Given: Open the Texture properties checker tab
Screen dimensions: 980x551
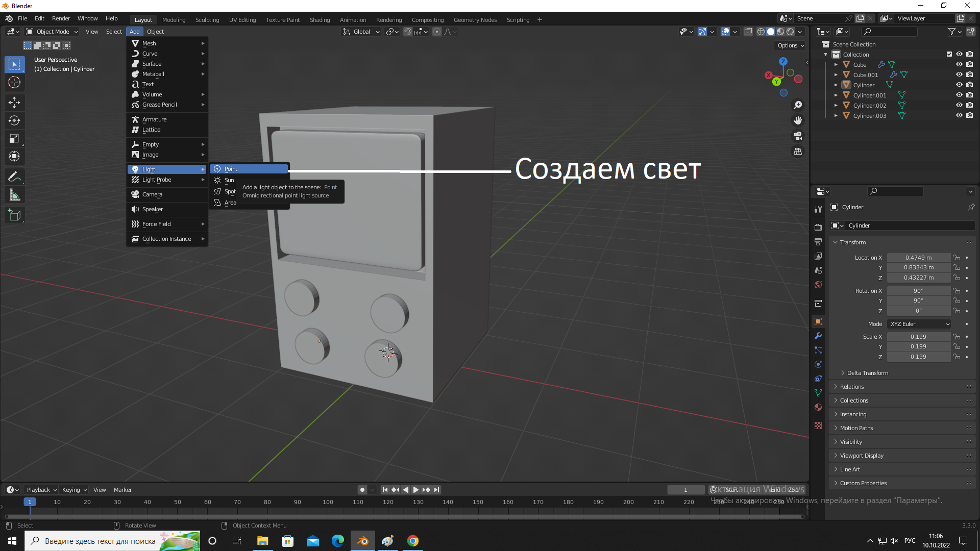Looking at the screenshot, I should (x=818, y=425).
